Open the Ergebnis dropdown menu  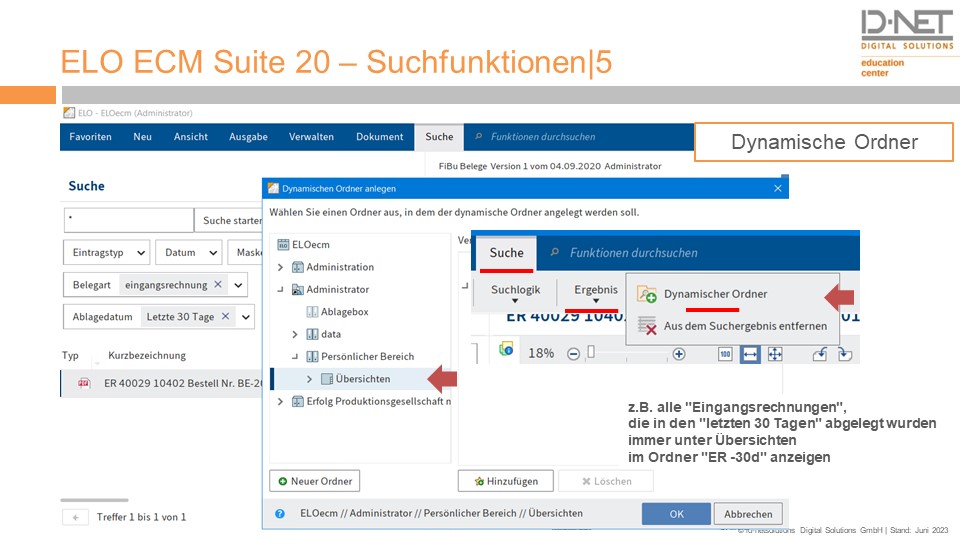[x=596, y=293]
